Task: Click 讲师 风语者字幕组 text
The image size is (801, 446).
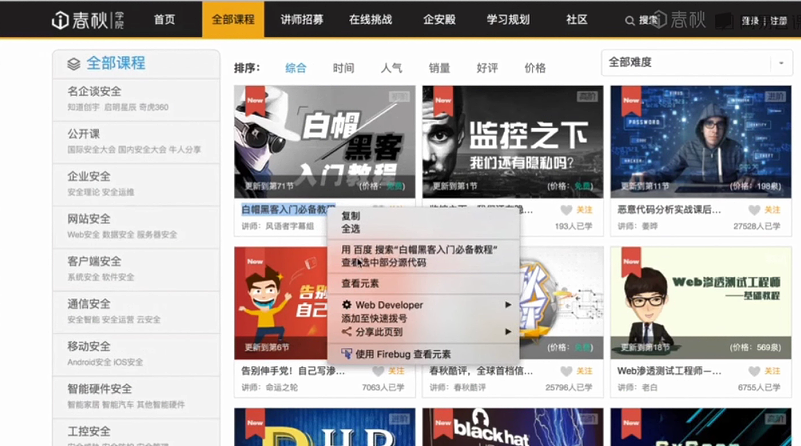Action: 277,226
